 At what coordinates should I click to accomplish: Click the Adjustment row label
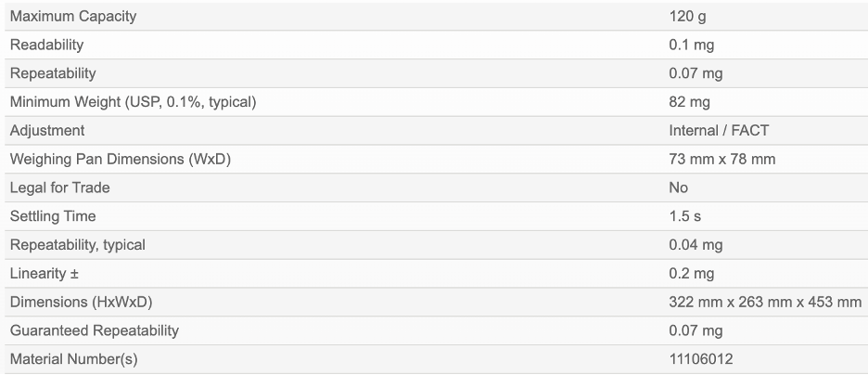(47, 131)
